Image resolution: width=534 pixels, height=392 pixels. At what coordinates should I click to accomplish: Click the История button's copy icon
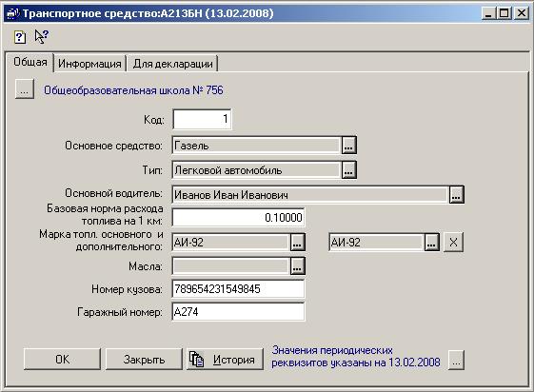coord(196,360)
